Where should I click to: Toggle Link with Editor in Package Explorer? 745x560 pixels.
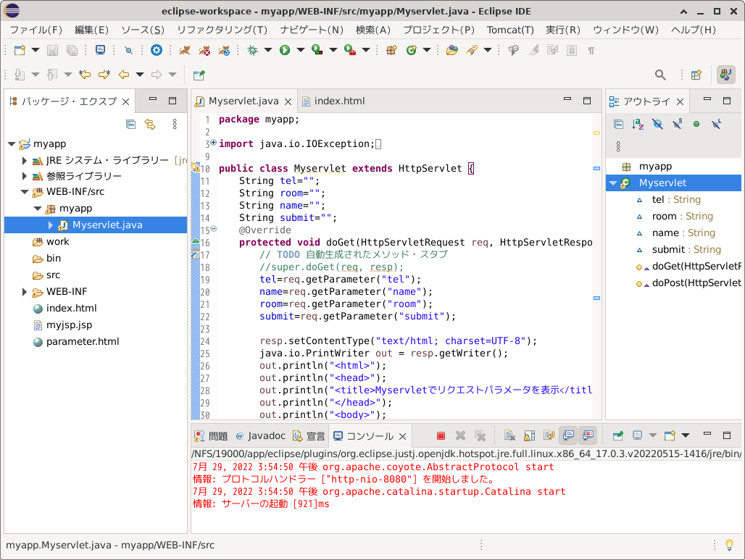pyautogui.click(x=150, y=125)
